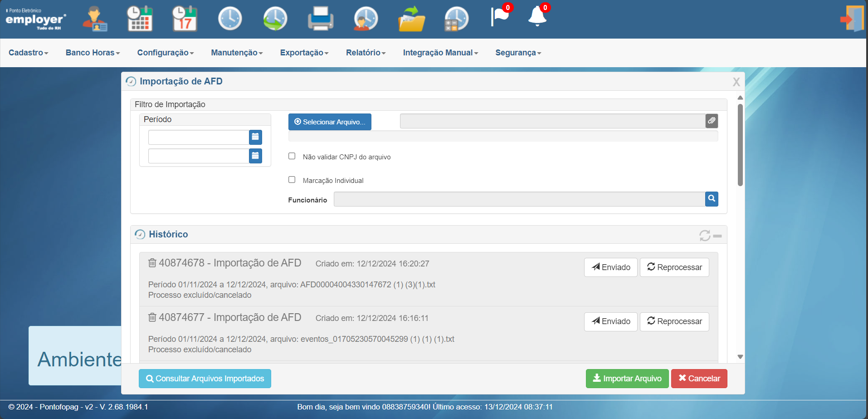Expand the Exportação menu

[304, 53]
